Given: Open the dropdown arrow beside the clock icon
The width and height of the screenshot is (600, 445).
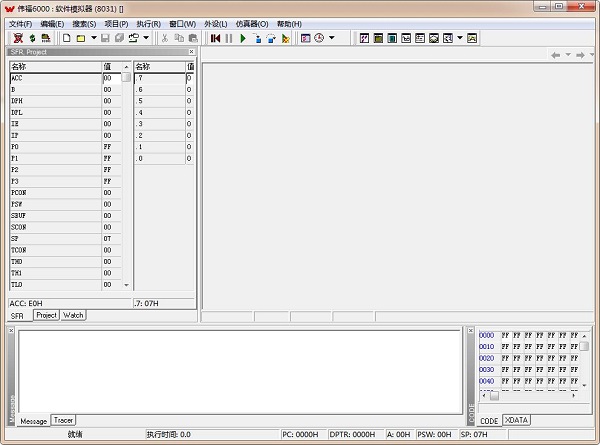Looking at the screenshot, I should tap(332, 38).
